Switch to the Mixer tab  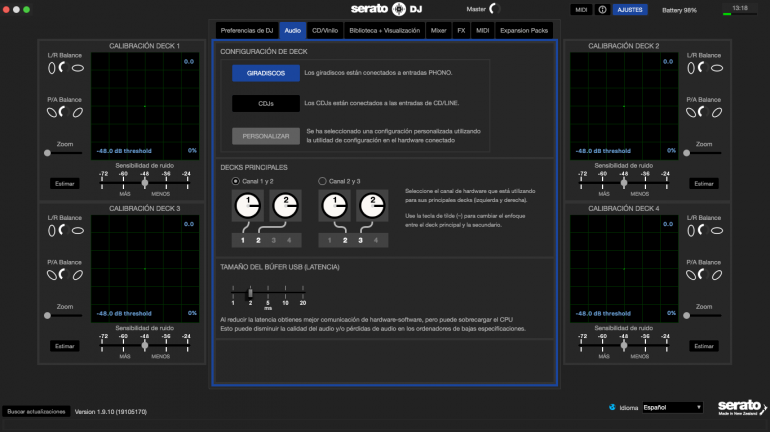pyautogui.click(x=439, y=30)
